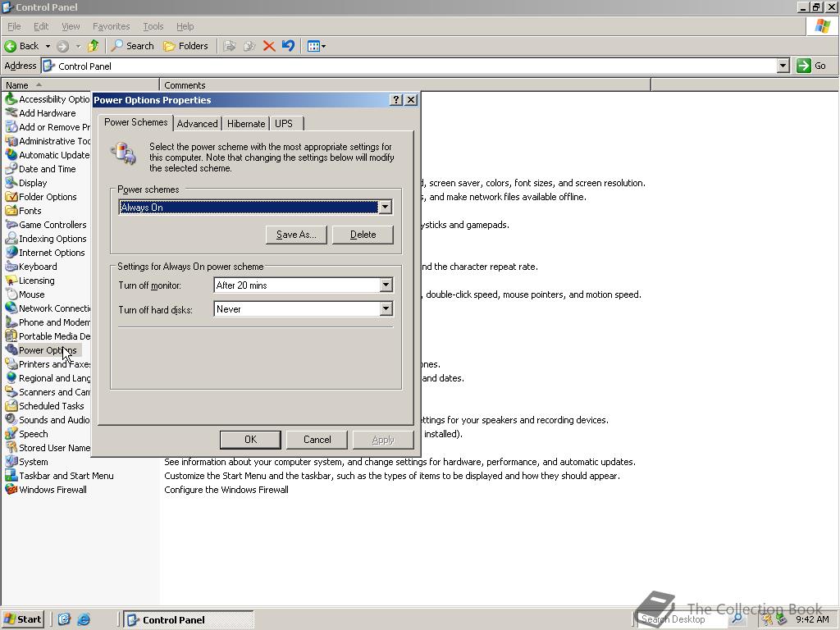Viewport: 840px width, 630px height.
Task: Open Accessibility Options icon in list
Action: click(x=11, y=99)
